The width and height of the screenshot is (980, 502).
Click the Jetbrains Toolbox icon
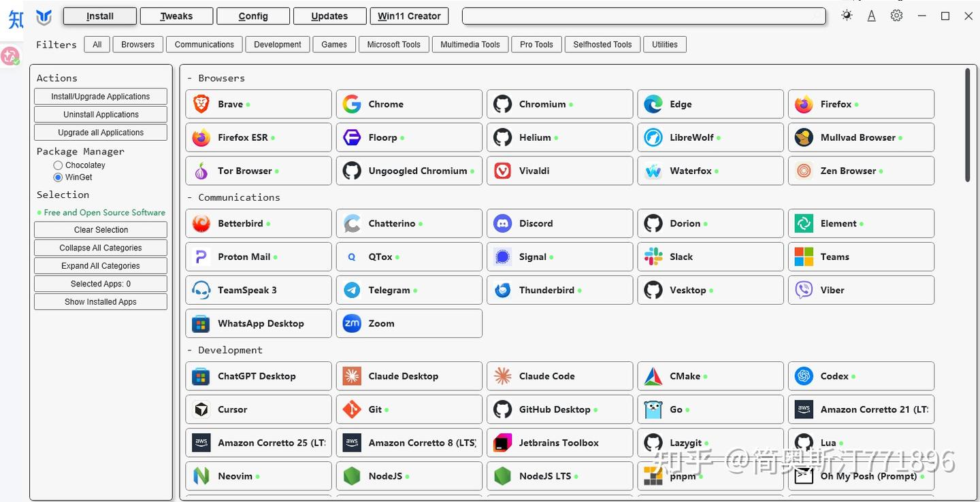click(x=503, y=443)
